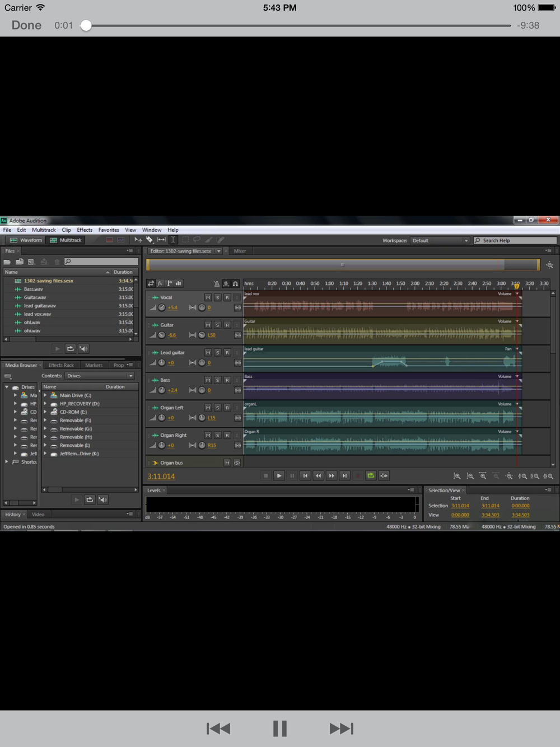Click Move Playhead to Previous in transport
The width and height of the screenshot is (560, 747).
pos(305,476)
